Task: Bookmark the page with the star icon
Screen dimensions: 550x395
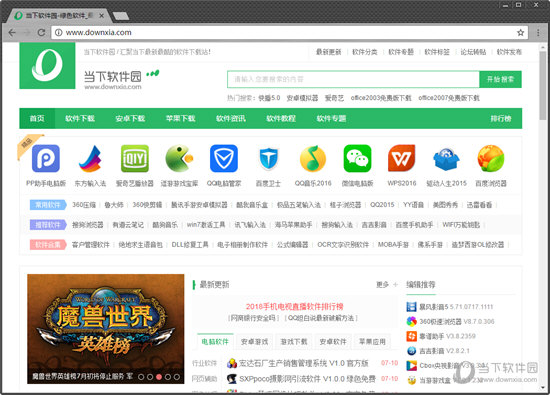Action: pos(521,33)
